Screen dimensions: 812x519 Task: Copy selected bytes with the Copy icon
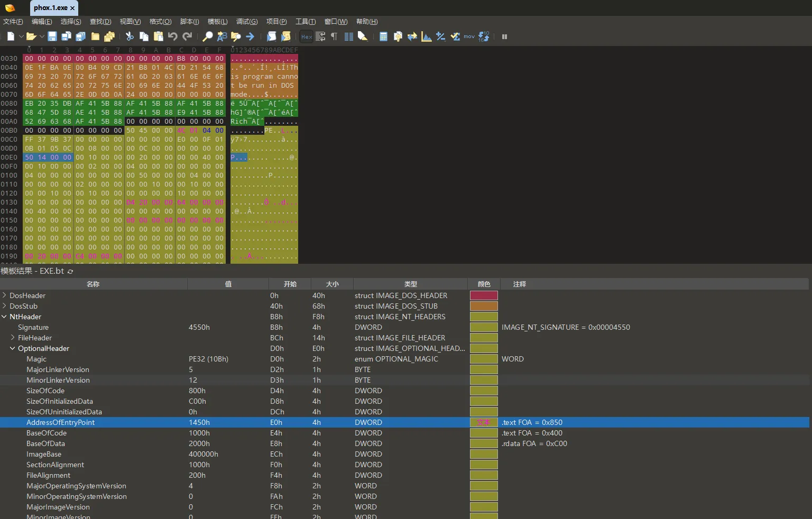point(144,36)
